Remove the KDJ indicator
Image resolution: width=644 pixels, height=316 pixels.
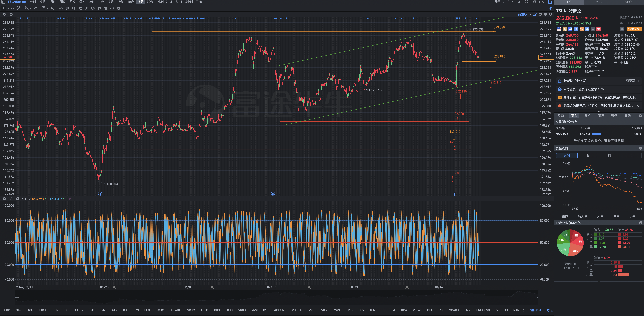pyautogui.click(x=18, y=199)
